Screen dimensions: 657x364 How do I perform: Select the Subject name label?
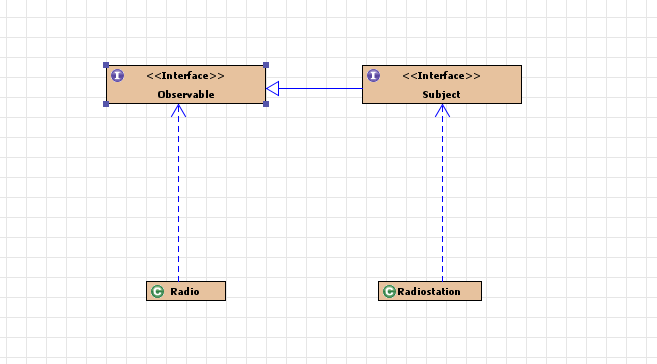441,95
